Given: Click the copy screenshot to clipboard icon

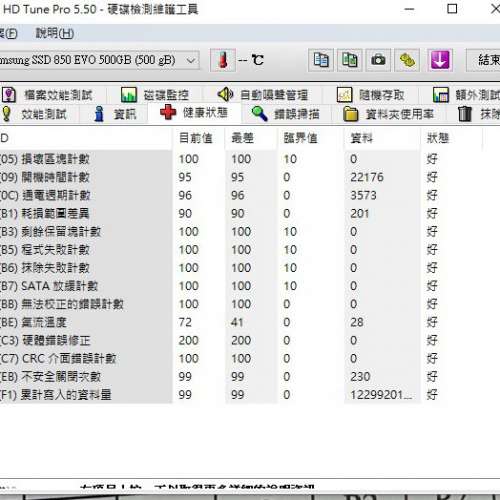Looking at the screenshot, I should tap(350, 60).
